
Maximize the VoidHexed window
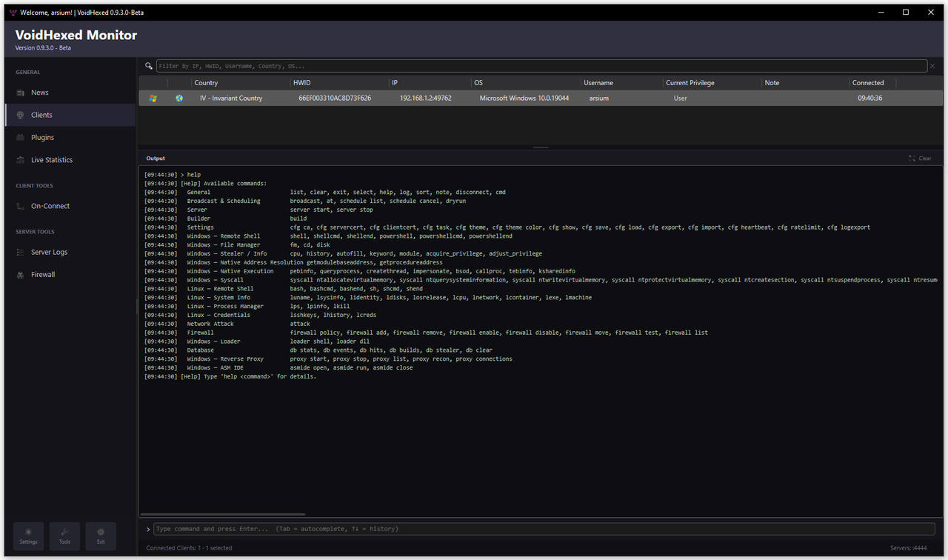click(905, 13)
